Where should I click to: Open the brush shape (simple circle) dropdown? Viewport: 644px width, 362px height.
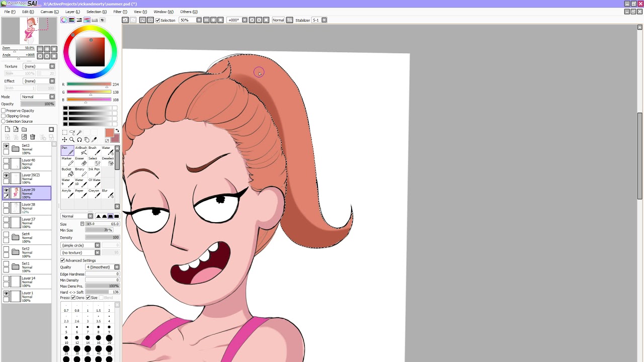tap(80, 245)
